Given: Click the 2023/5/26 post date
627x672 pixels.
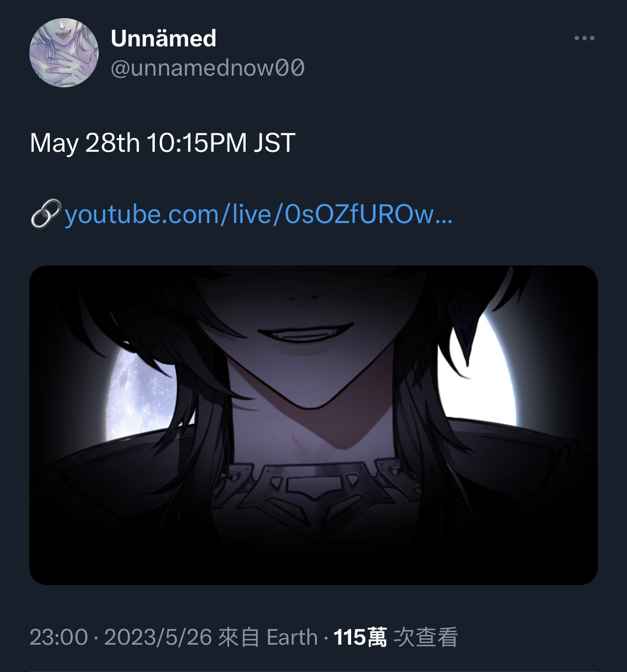Looking at the screenshot, I should [158, 637].
